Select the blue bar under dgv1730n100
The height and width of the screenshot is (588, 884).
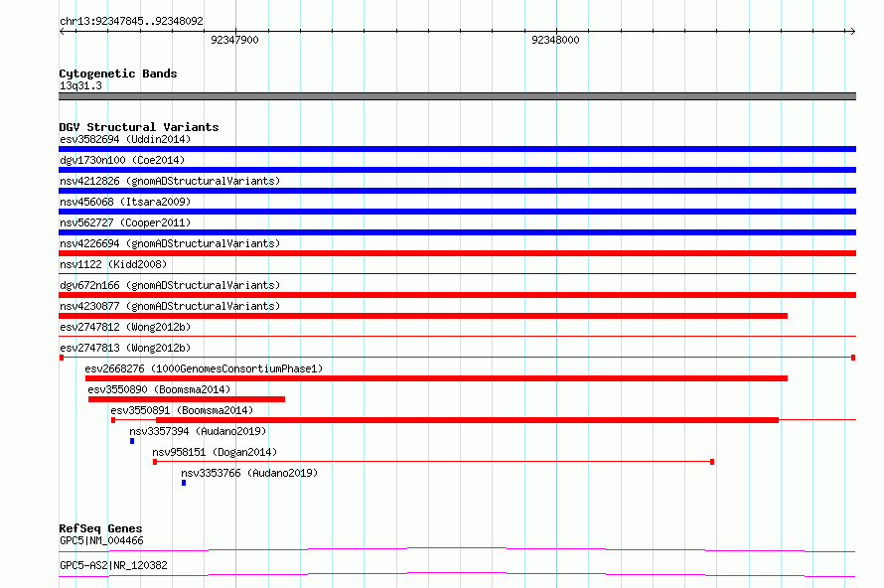coord(457,170)
